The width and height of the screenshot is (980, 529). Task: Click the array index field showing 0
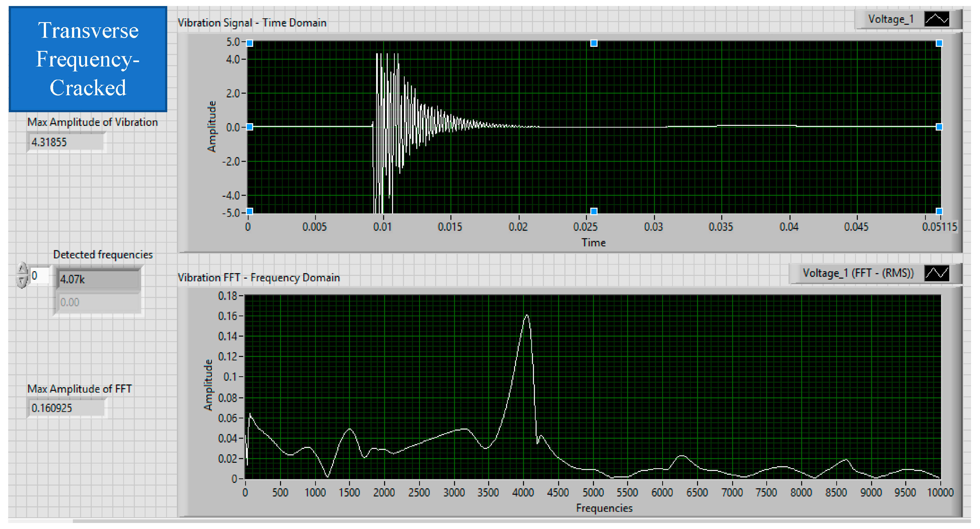point(40,275)
